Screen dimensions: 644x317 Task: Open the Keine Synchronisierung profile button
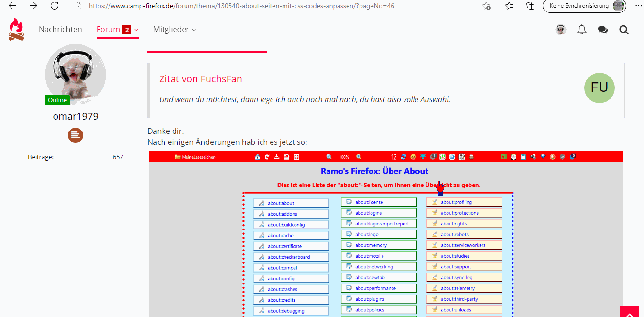pyautogui.click(x=585, y=6)
